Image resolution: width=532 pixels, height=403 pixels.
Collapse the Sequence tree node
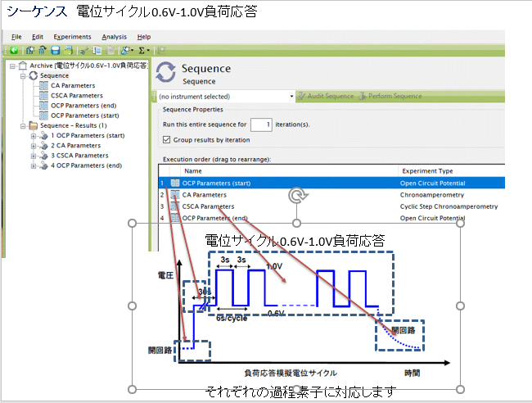pyautogui.click(x=23, y=75)
